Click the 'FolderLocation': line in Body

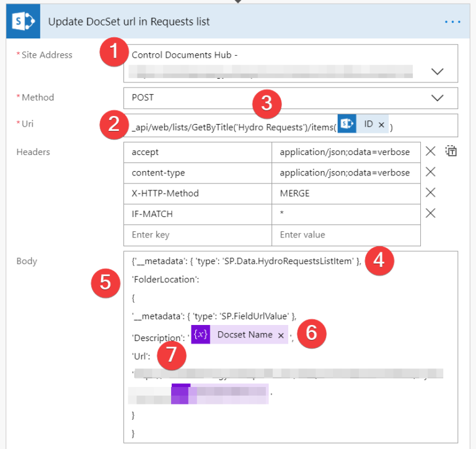(165, 280)
